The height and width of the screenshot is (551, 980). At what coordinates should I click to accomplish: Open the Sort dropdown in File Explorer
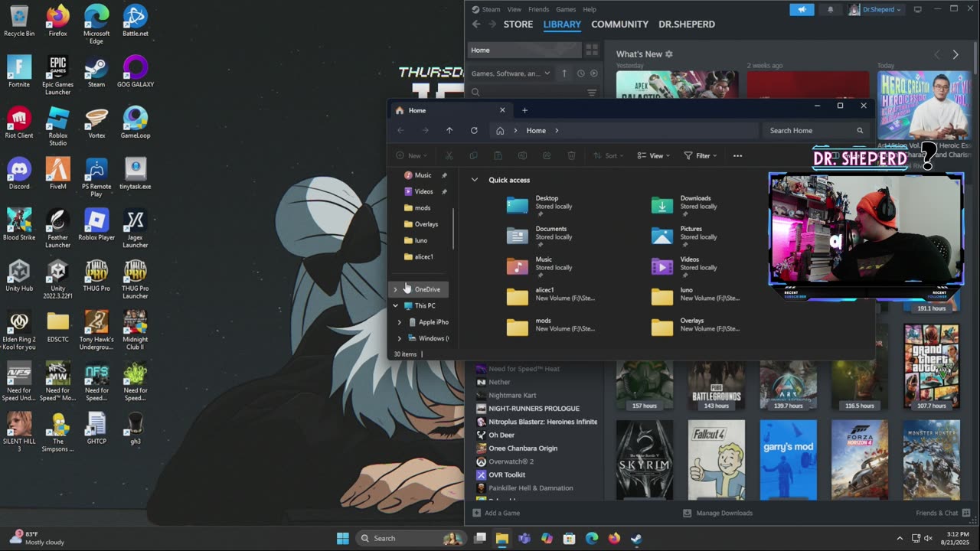click(609, 155)
